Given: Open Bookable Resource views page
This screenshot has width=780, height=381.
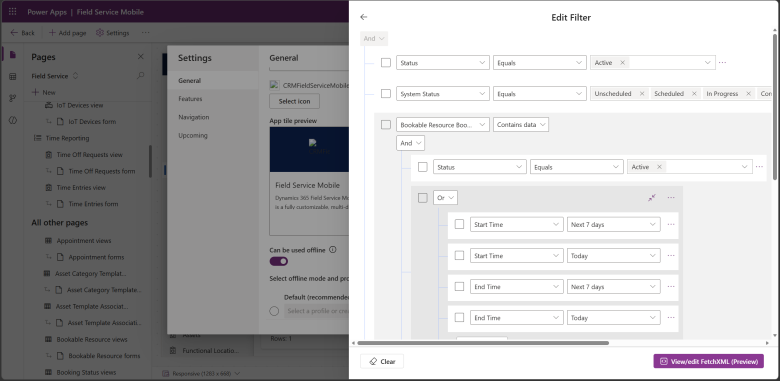Looking at the screenshot, I should coord(92,339).
